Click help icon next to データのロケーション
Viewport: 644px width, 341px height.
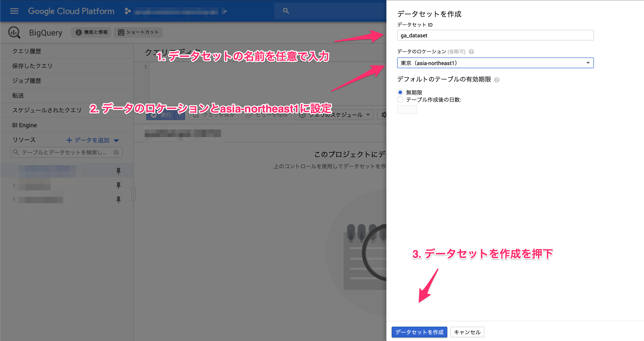[472, 52]
